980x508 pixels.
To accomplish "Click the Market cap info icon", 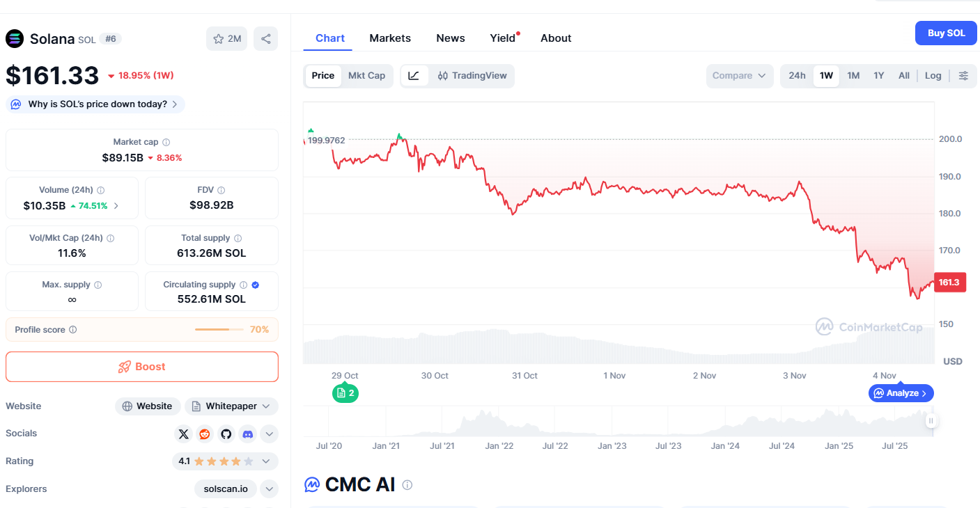I will point(166,142).
